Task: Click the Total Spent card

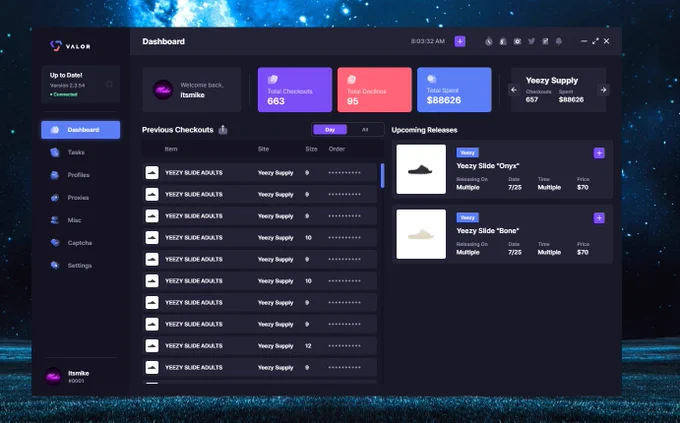Action: (x=454, y=90)
